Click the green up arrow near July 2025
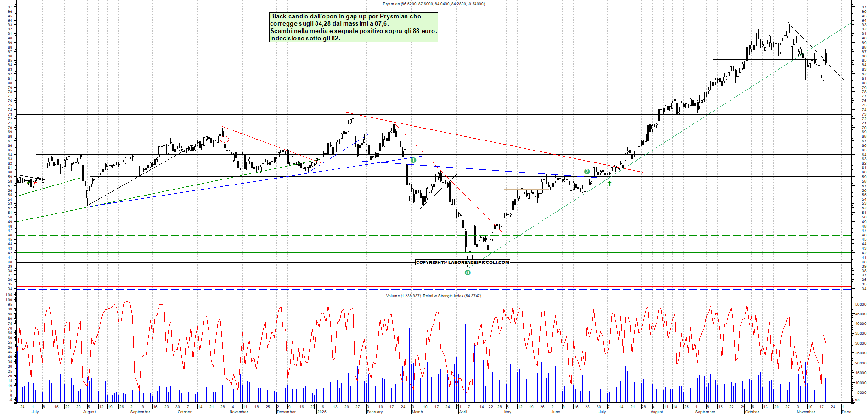 pyautogui.click(x=609, y=184)
